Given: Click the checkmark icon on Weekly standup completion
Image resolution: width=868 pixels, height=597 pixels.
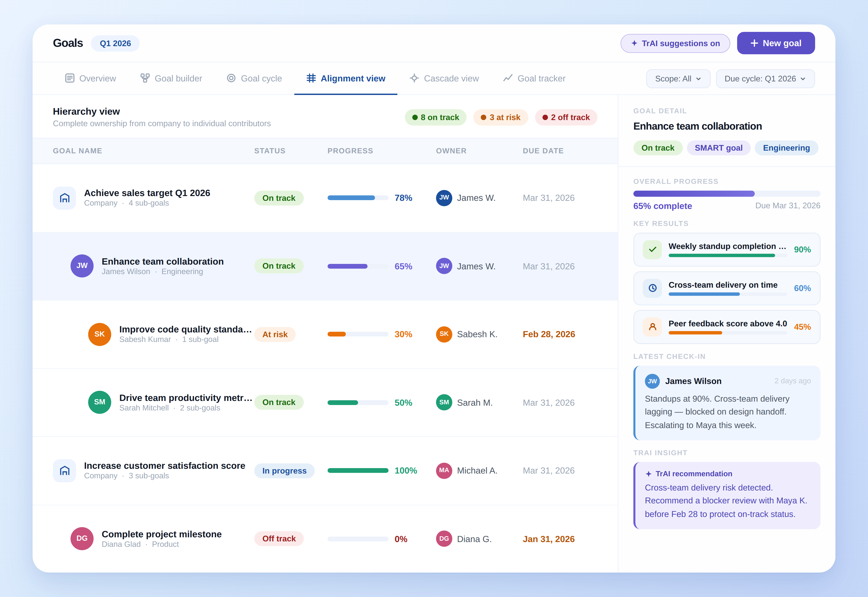Looking at the screenshot, I should click(652, 249).
